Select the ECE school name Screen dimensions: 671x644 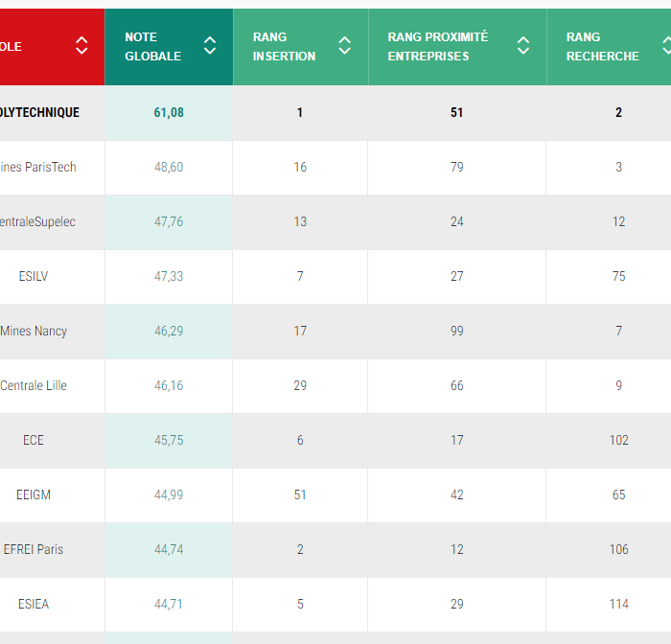34,440
